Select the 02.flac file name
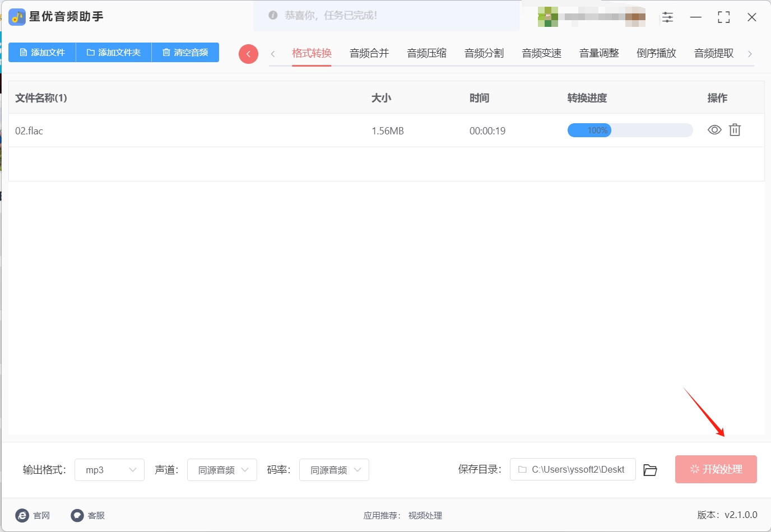 pyautogui.click(x=29, y=131)
